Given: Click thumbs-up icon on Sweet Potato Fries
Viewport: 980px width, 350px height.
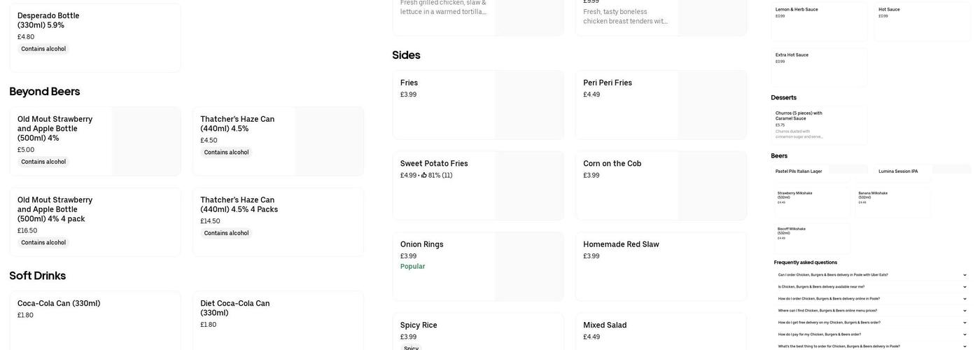Looking at the screenshot, I should point(424,176).
